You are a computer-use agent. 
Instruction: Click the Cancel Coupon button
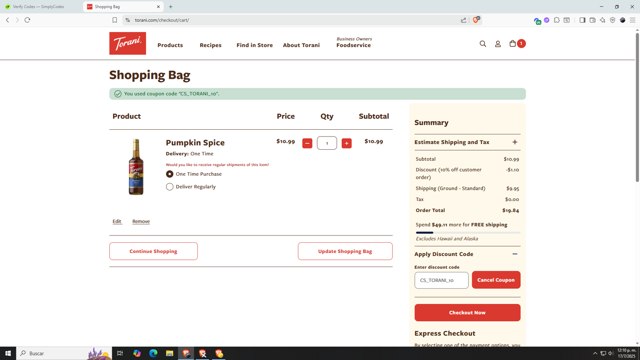pos(496,280)
